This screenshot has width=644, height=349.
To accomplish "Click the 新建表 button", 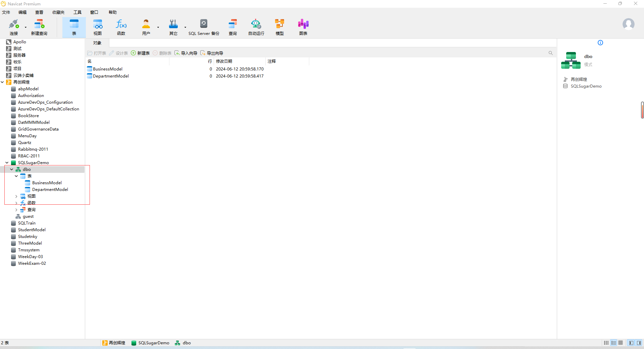I will pos(140,53).
